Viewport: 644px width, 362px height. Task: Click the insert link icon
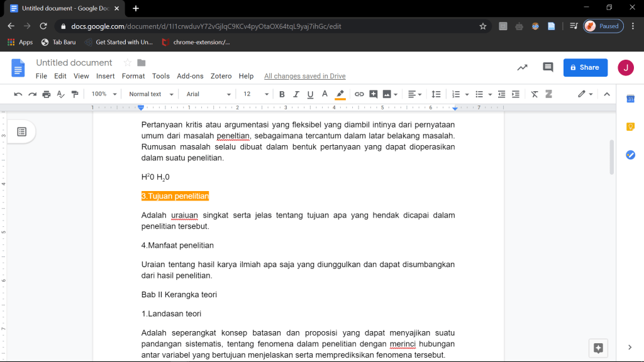coord(359,94)
